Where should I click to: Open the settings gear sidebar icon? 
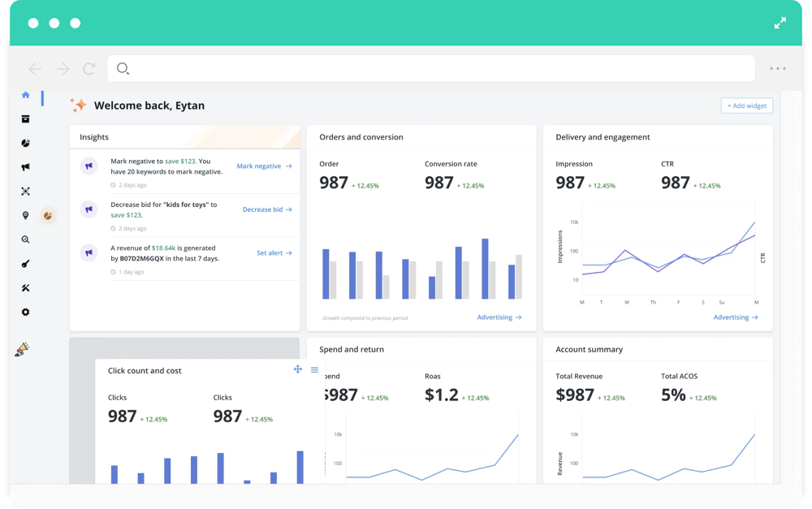click(25, 313)
